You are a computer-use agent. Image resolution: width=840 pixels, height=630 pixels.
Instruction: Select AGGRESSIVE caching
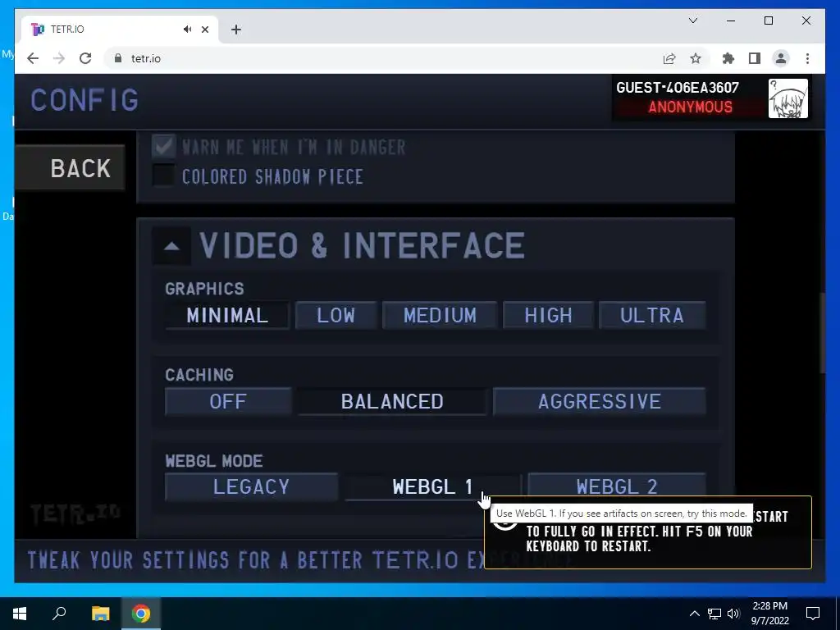(x=599, y=401)
